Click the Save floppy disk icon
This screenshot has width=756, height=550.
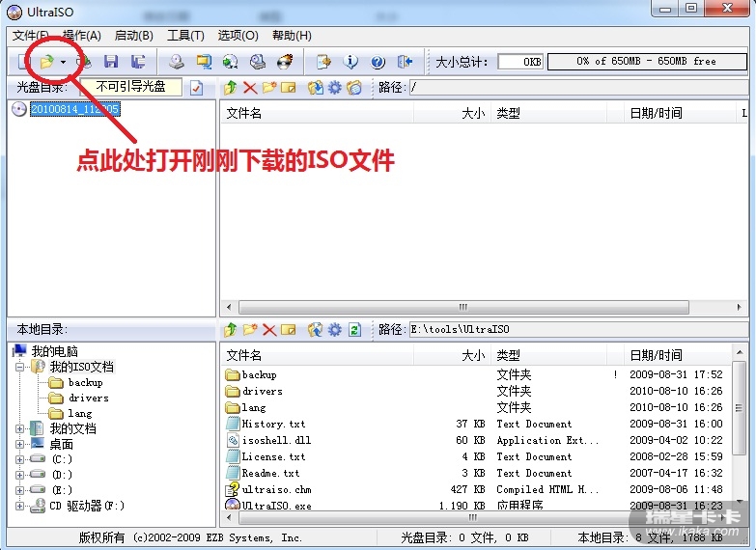(x=111, y=61)
